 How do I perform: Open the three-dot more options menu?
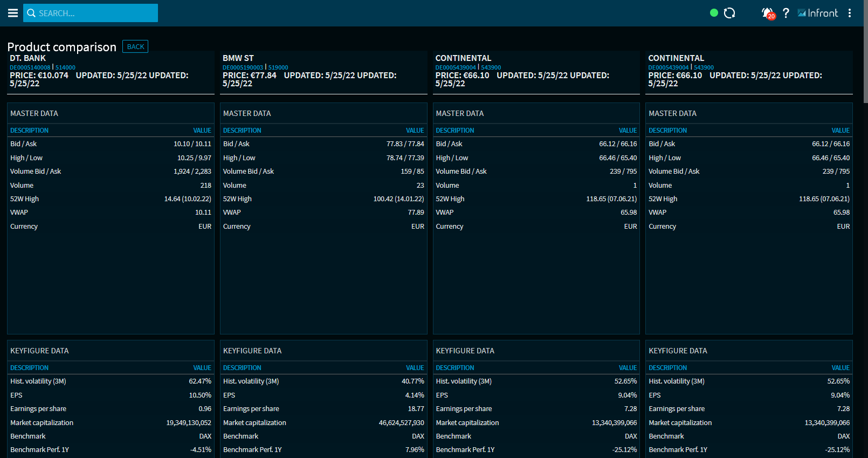850,13
